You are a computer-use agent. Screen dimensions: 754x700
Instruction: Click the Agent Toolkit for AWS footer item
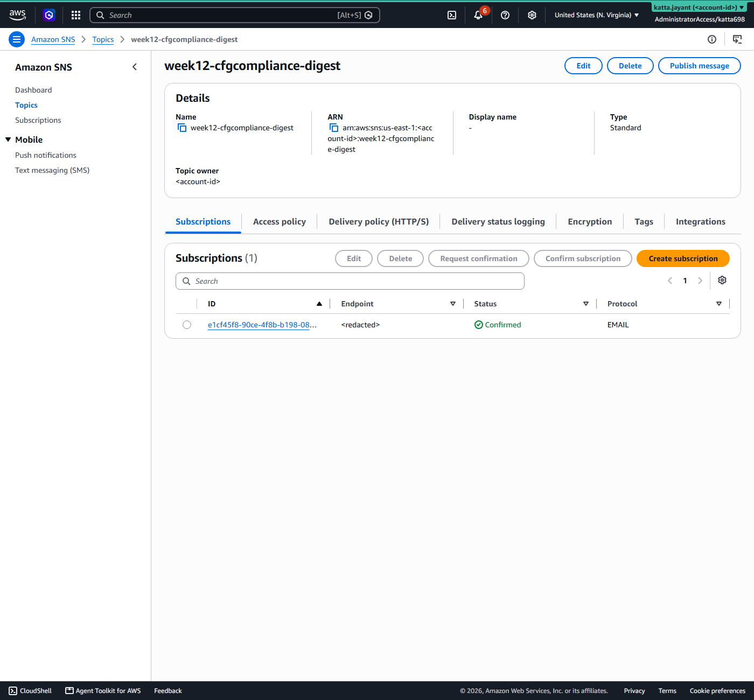click(x=103, y=691)
